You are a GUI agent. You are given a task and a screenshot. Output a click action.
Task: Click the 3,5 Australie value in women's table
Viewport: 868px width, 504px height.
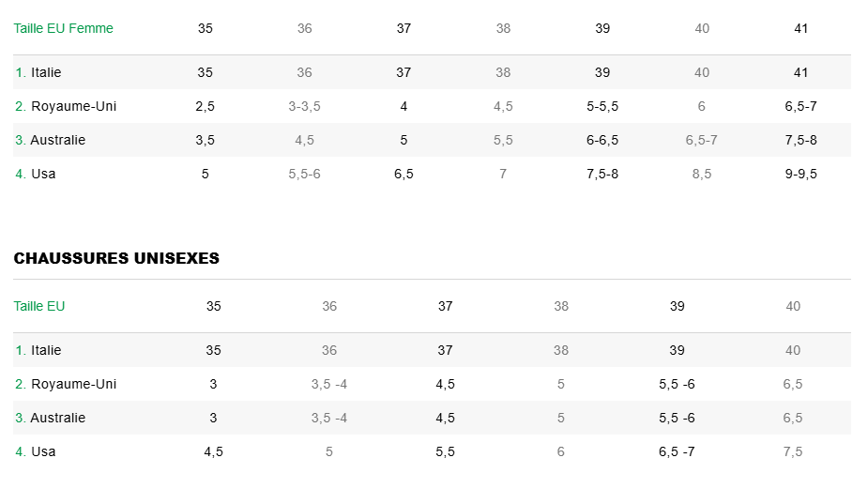tap(206, 140)
